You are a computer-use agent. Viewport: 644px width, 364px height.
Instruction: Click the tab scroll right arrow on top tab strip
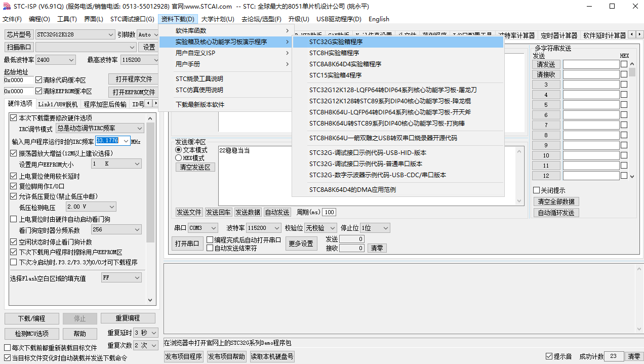639,34
